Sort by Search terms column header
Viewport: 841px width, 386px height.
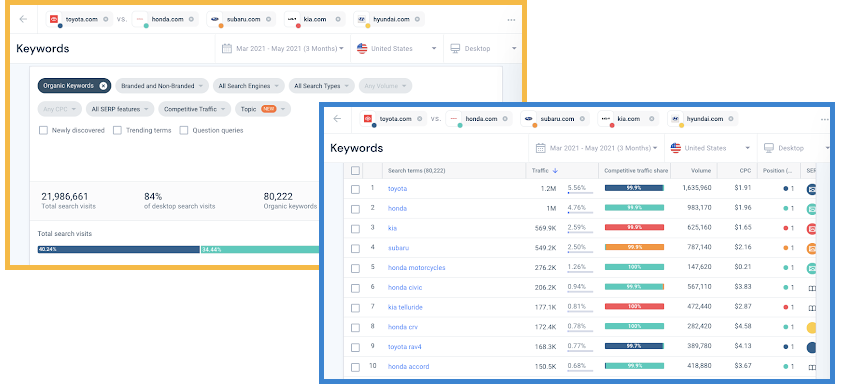tap(416, 170)
